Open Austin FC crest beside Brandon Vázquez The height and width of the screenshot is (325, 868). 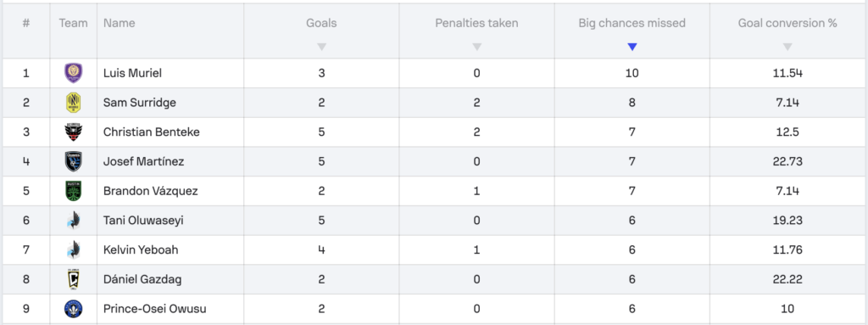(73, 191)
